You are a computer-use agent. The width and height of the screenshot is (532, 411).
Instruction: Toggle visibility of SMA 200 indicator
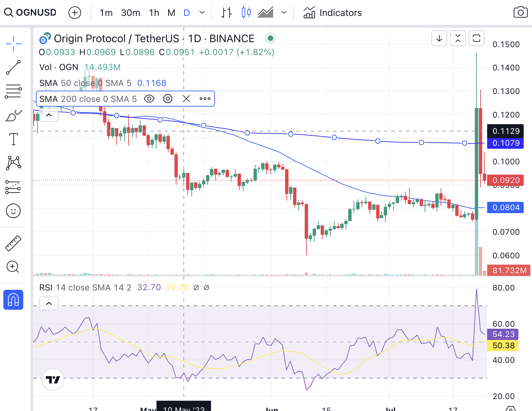(149, 99)
